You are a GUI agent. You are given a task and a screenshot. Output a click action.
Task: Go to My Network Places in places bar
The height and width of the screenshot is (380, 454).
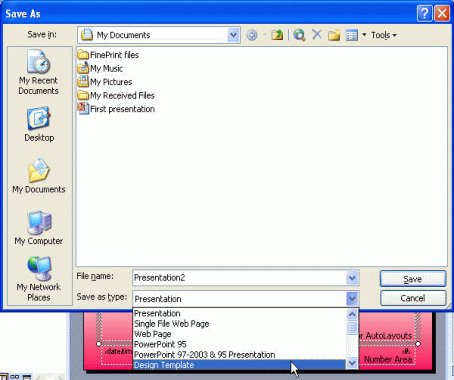click(39, 279)
